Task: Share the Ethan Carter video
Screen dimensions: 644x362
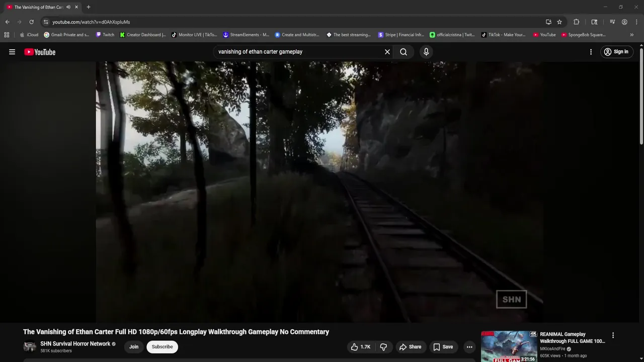Action: click(x=410, y=347)
